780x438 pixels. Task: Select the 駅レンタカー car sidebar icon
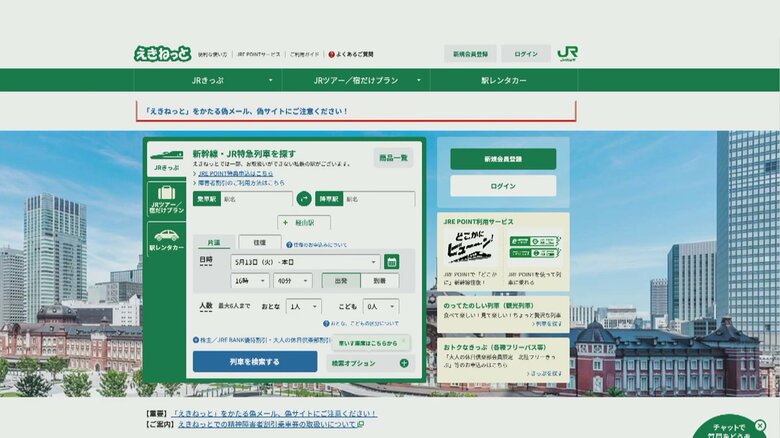(x=166, y=239)
